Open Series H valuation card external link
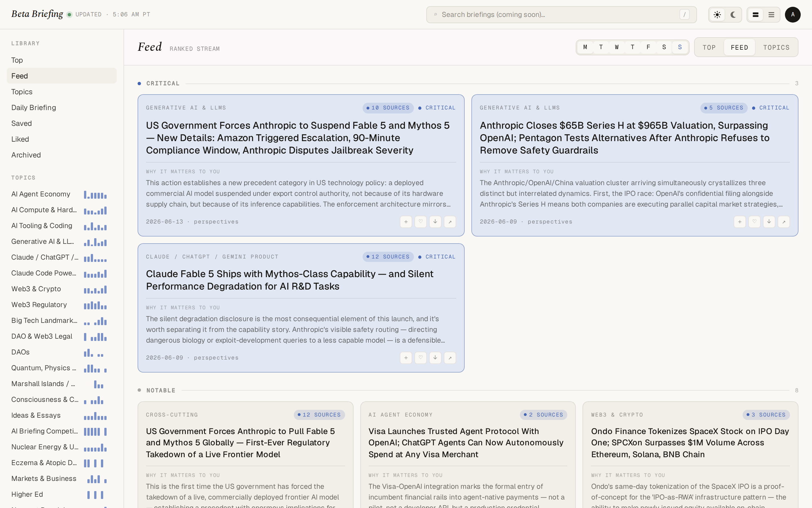 tap(784, 222)
